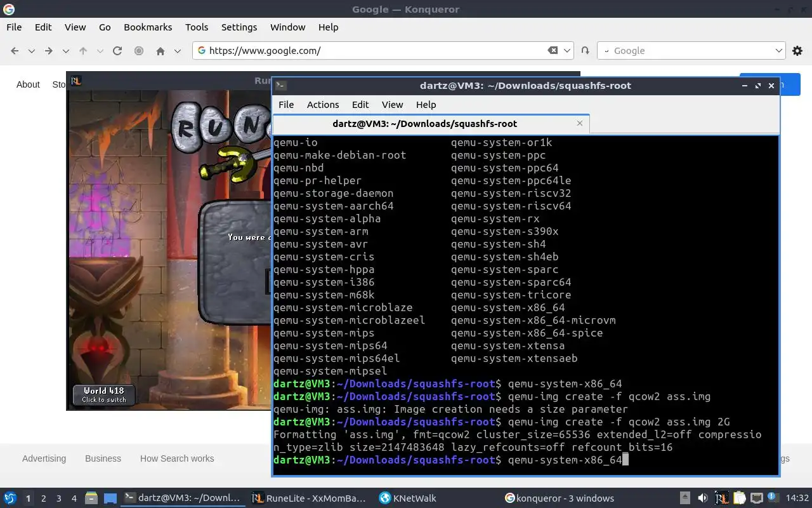
Task: Open the clipboard tray icon
Action: point(739,498)
